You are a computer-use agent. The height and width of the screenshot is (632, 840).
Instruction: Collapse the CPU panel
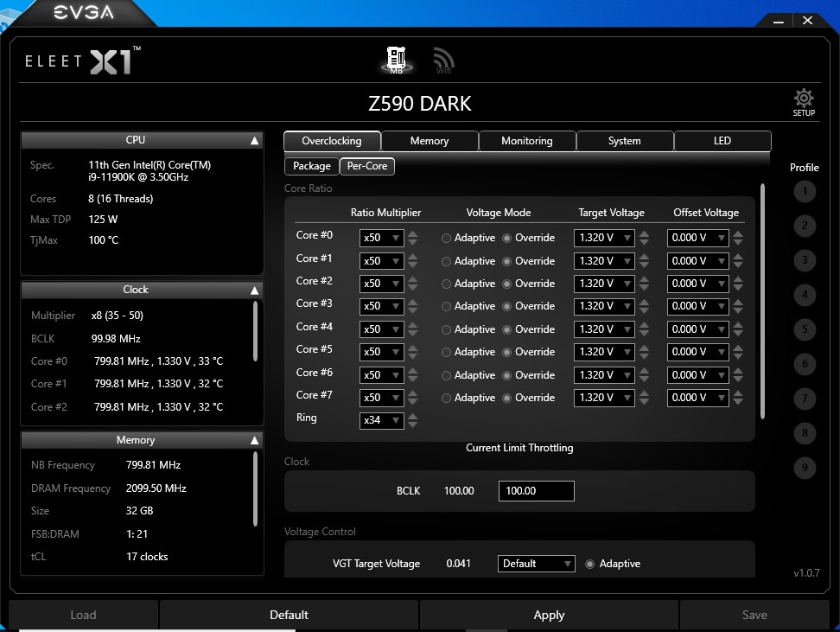(254, 140)
